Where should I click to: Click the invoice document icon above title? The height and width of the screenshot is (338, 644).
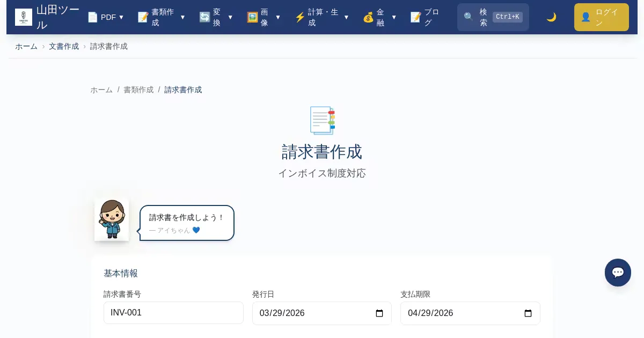pos(322,121)
